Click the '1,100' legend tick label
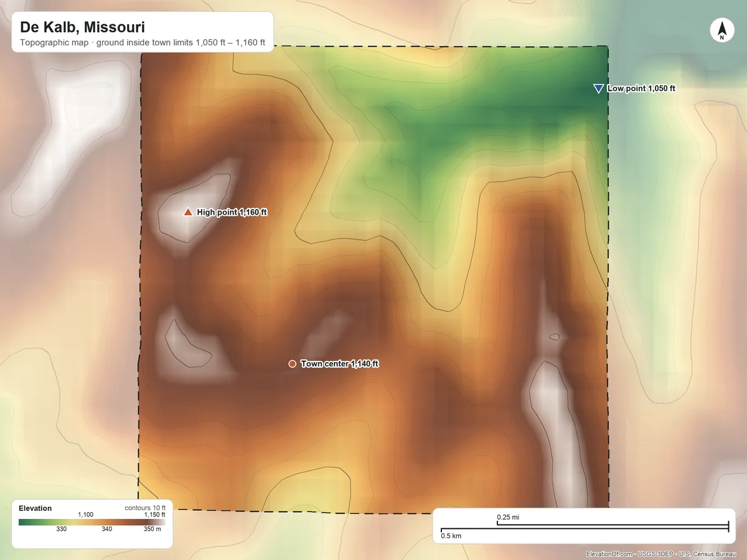This screenshot has height=560, width=747. [x=85, y=515]
